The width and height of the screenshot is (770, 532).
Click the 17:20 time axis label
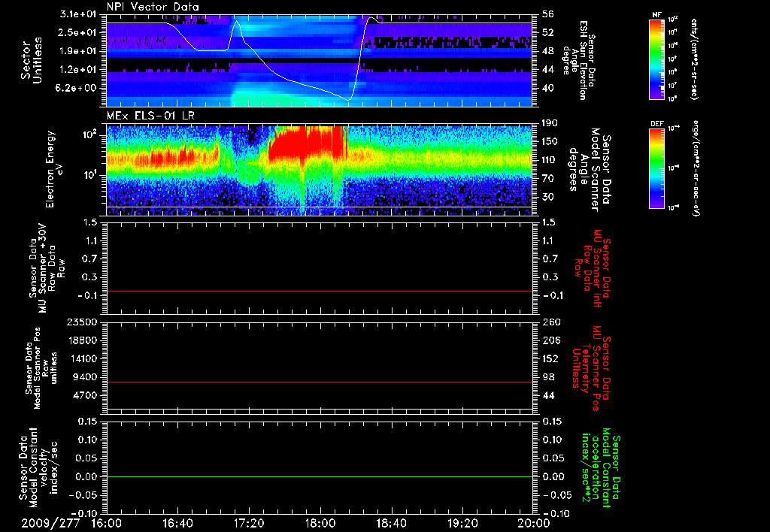[249, 523]
